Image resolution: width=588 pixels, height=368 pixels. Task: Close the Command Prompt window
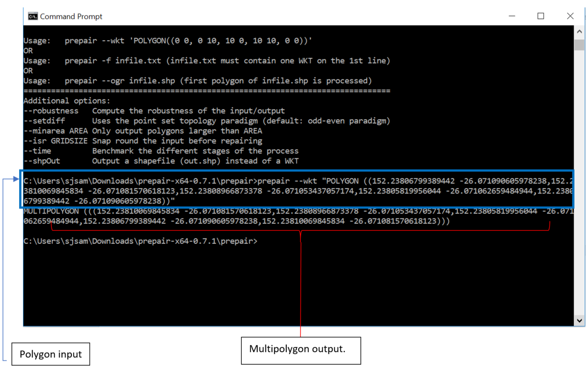[570, 16]
